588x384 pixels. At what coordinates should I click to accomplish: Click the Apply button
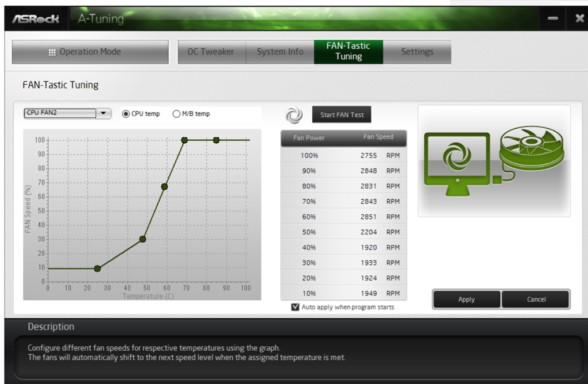click(466, 299)
